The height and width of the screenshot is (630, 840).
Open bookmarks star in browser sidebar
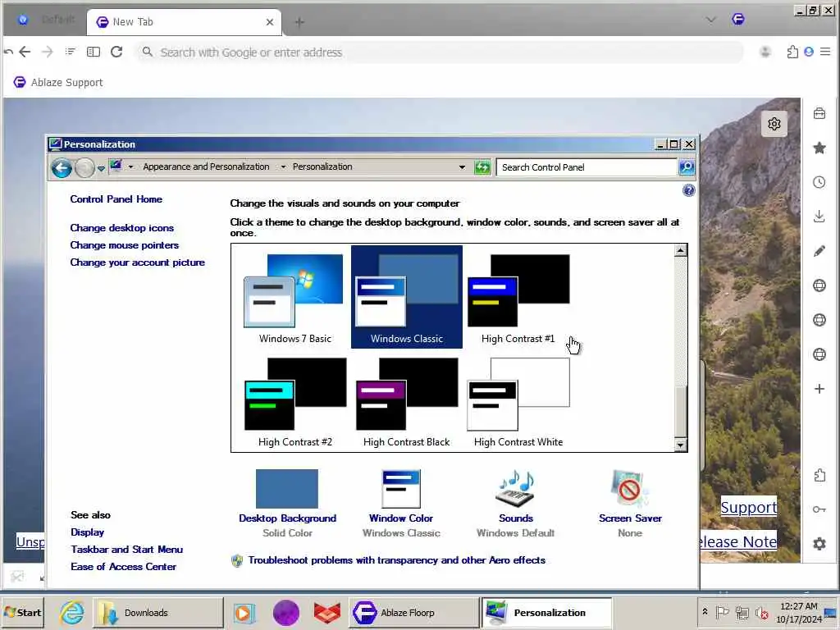tap(819, 148)
